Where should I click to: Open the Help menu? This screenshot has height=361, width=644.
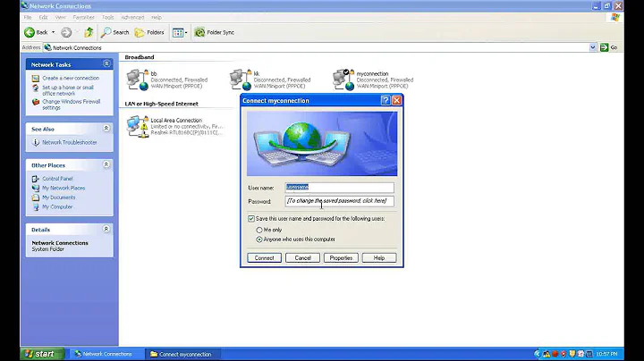pos(156,17)
